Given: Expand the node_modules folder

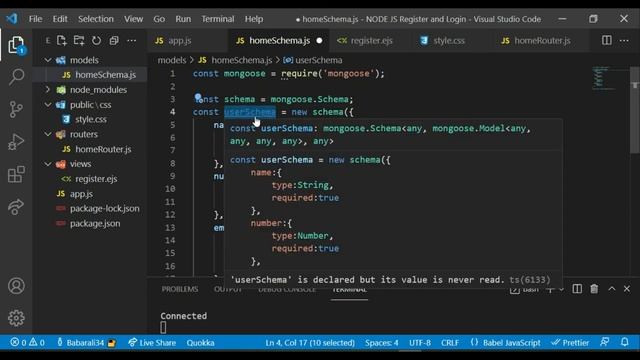Looking at the screenshot, I should pos(48,89).
